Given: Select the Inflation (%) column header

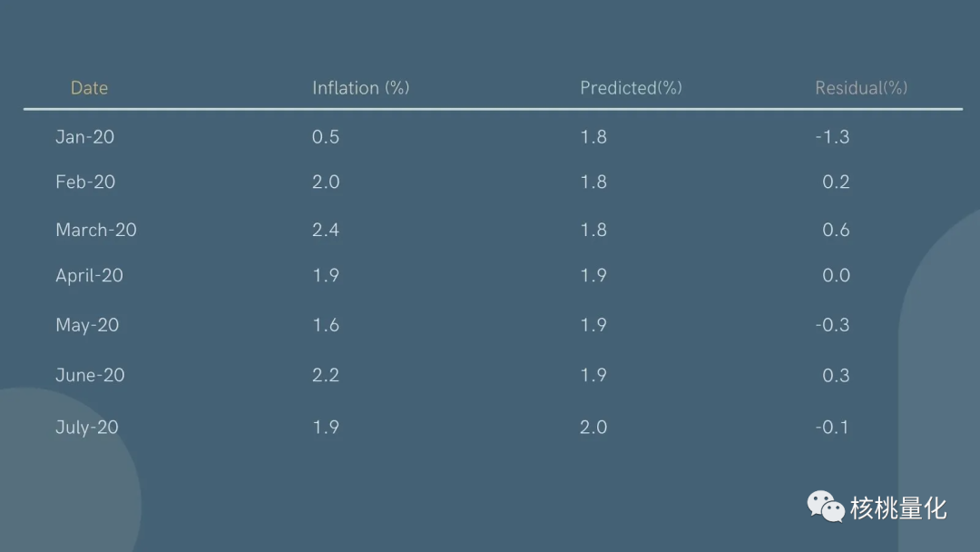Looking at the screenshot, I should 360,87.
